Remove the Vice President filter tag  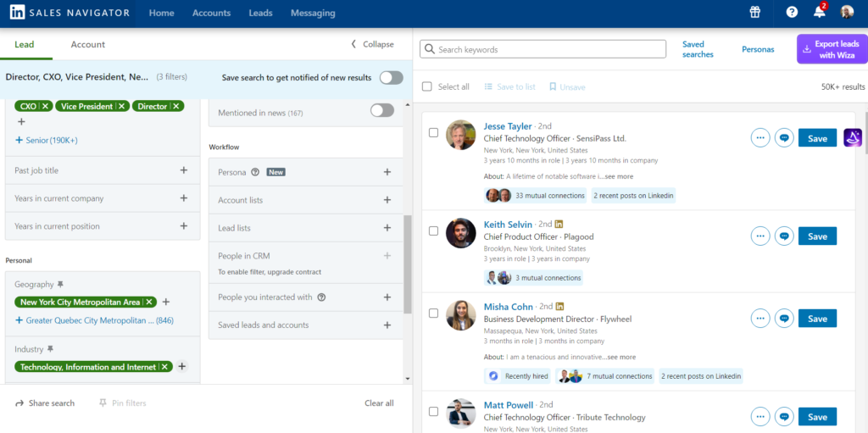(x=121, y=106)
